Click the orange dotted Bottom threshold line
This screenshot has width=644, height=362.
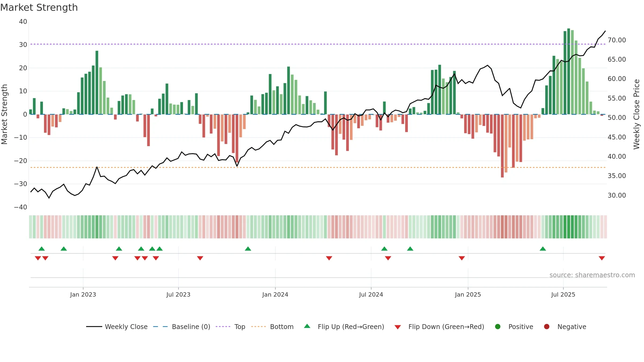click(x=318, y=167)
